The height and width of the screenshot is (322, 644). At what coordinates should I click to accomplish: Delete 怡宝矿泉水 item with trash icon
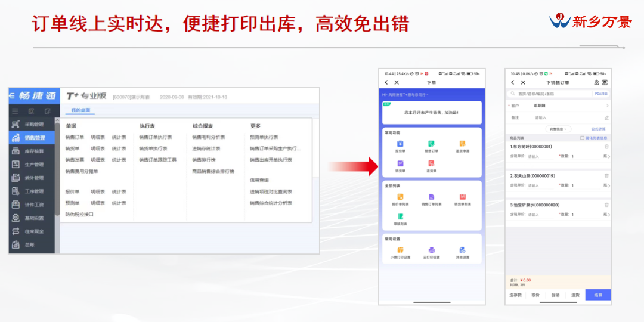coord(606,205)
